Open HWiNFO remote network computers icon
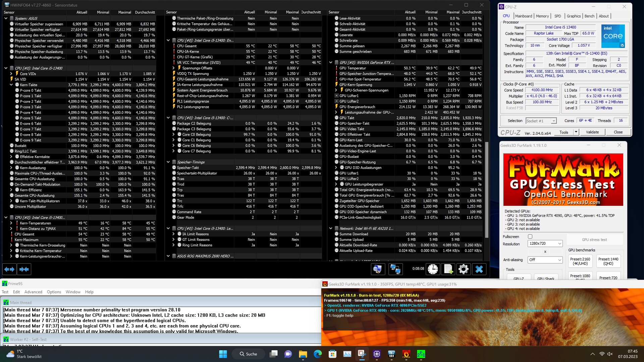This screenshot has height=362, width=644. pos(395,269)
